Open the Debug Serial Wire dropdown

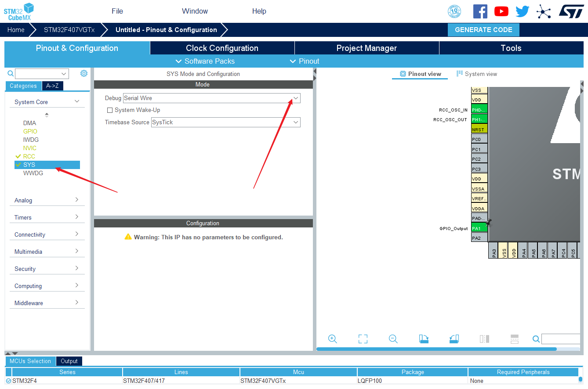(212, 98)
